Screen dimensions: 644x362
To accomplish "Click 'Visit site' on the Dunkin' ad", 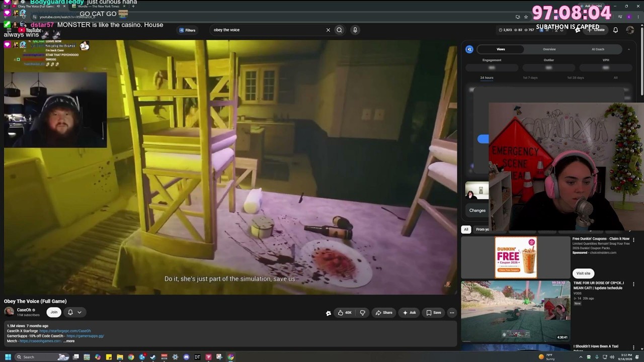I will tap(583, 274).
